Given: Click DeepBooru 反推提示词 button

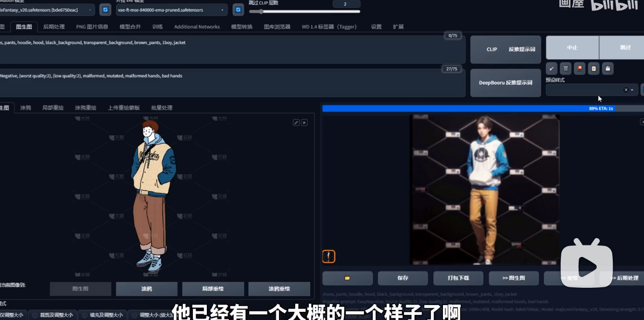Looking at the screenshot, I should (x=505, y=83).
